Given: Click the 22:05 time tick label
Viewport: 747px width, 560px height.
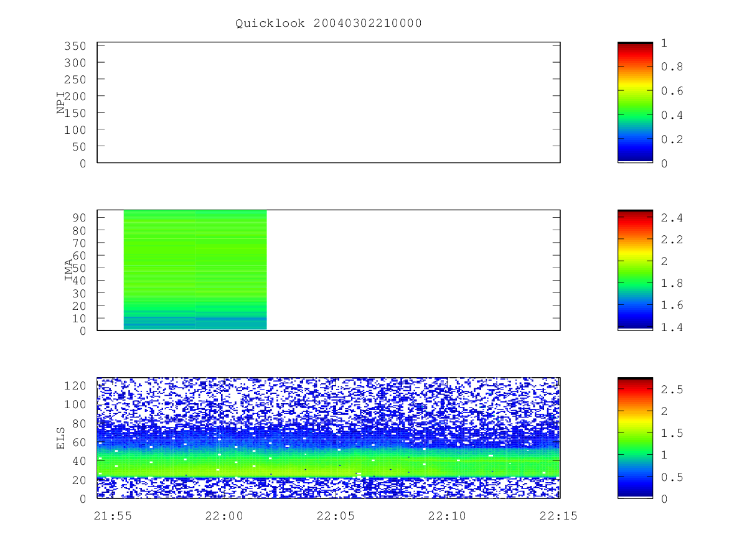Looking at the screenshot, I should (335, 516).
